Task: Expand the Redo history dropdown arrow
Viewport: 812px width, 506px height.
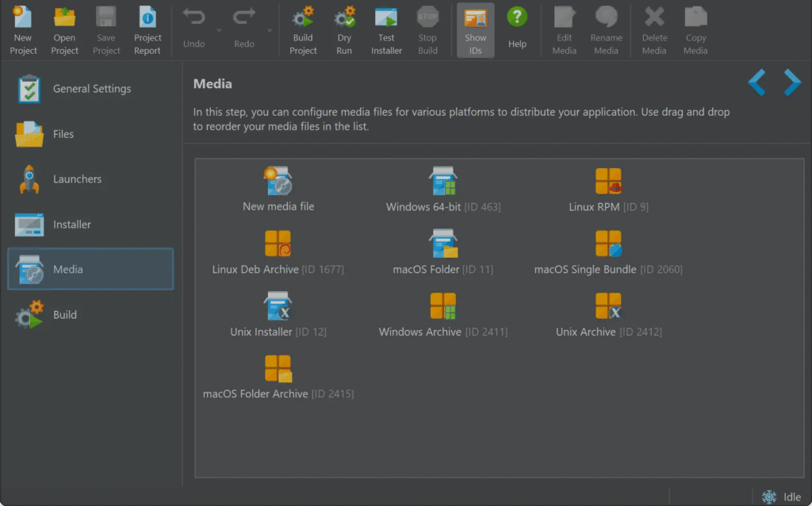Action: 268,31
